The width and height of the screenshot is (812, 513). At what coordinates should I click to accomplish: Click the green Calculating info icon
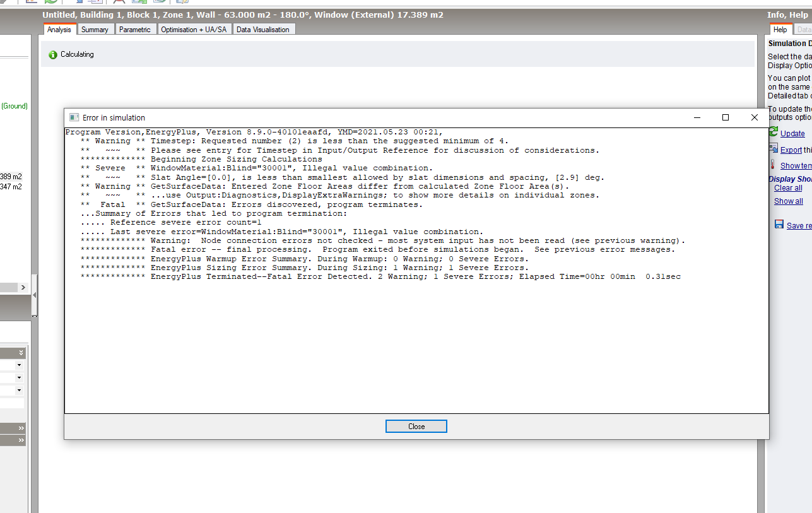[53, 55]
